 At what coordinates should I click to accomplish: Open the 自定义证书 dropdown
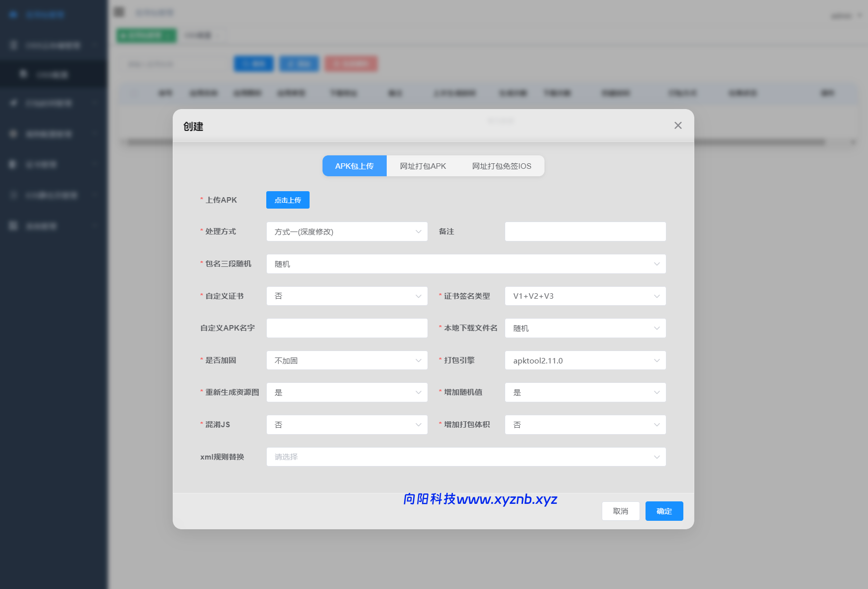[346, 296]
